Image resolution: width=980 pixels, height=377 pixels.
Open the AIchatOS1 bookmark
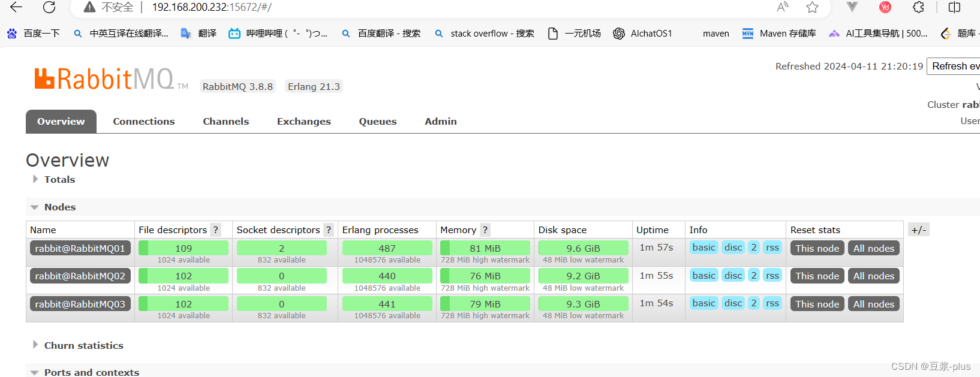642,34
